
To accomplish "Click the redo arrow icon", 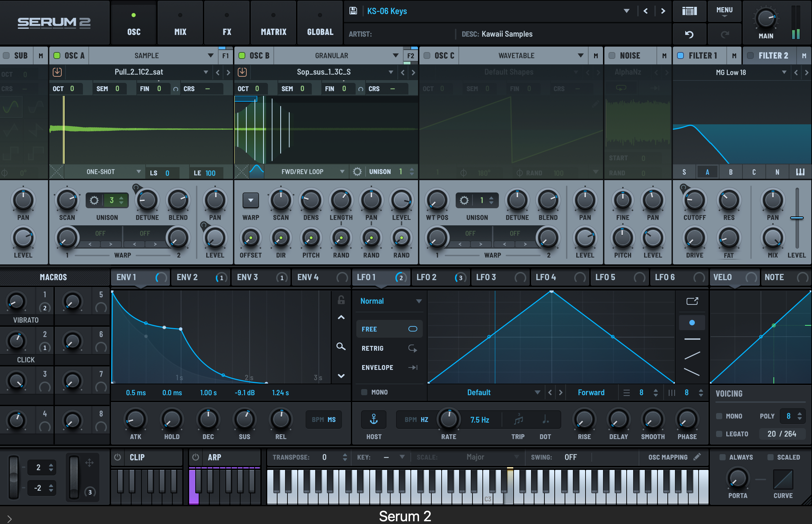I will pyautogui.click(x=725, y=34).
